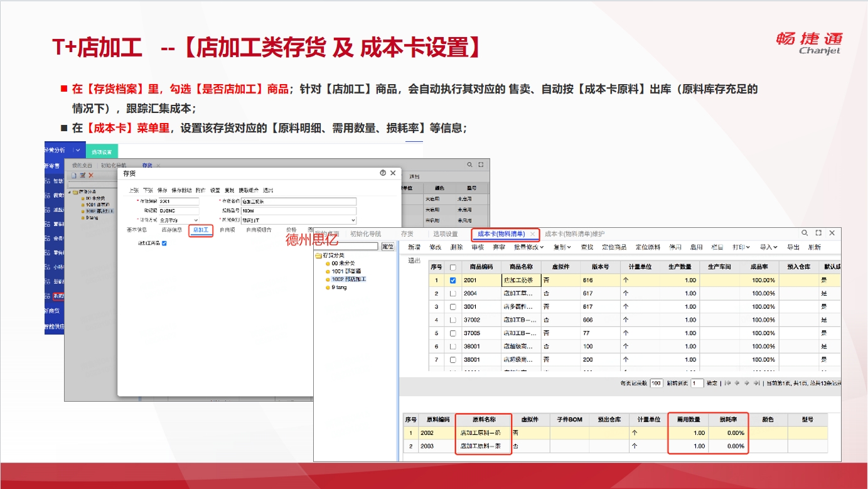Click the red delete icon in inventory window
The width and height of the screenshot is (868, 489).
coord(91,175)
